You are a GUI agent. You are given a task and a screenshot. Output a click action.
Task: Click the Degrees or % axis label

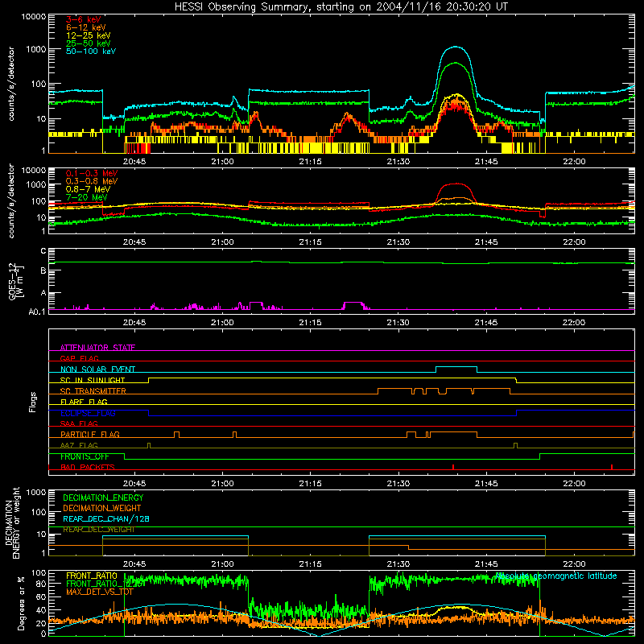tap(21, 603)
